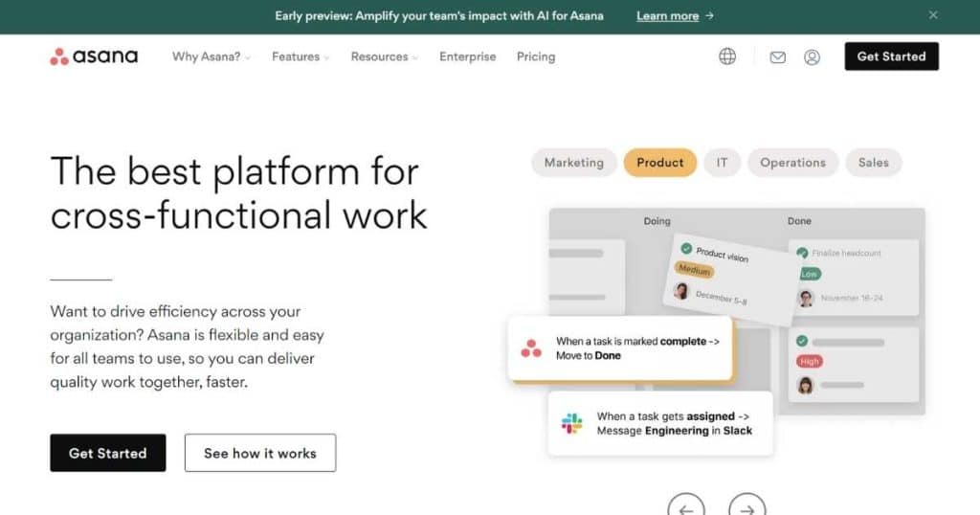Click the 'When a task is marked complete' rule card
This screenshot has height=515, width=980.
tap(620, 348)
